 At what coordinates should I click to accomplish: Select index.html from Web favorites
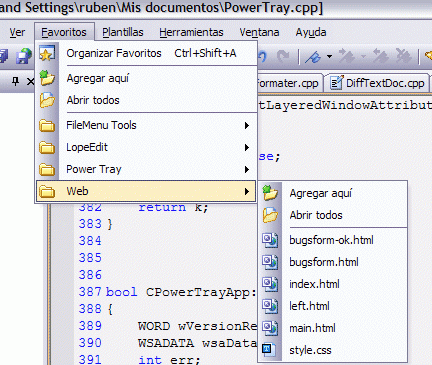(333, 284)
